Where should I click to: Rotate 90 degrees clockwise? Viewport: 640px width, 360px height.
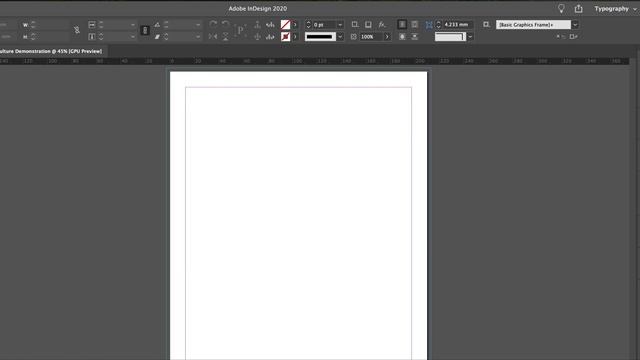[x=213, y=24]
